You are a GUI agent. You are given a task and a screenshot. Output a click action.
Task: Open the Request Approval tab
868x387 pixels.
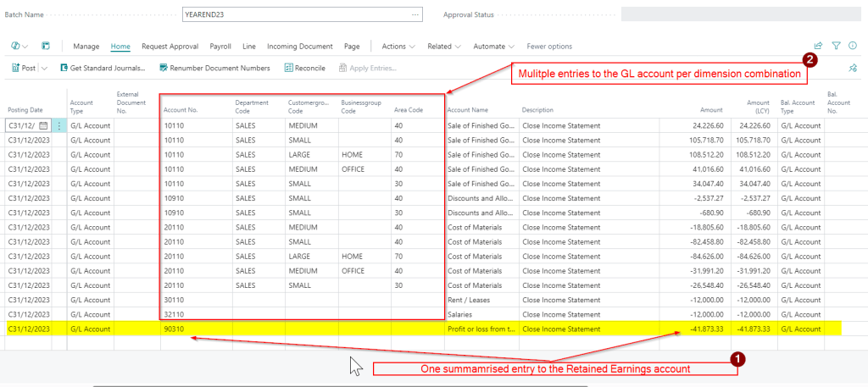click(x=170, y=46)
